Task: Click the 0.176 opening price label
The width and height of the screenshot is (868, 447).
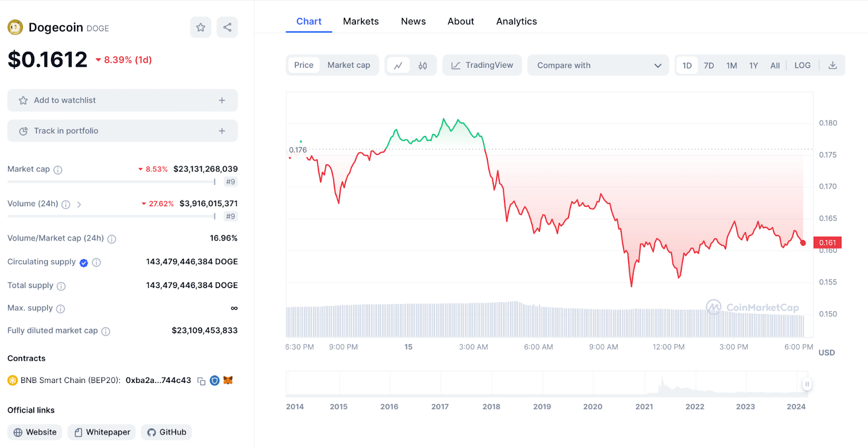Action: tap(298, 150)
